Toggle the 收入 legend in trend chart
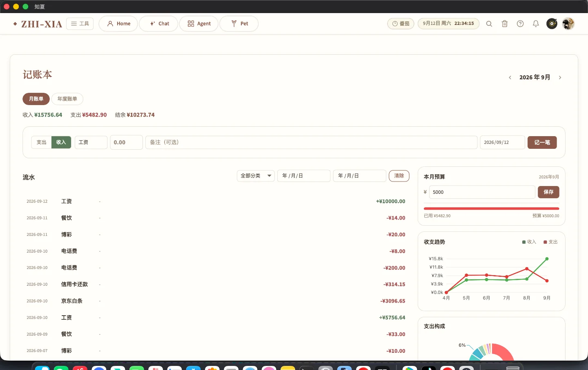The height and width of the screenshot is (370, 588). [529, 242]
